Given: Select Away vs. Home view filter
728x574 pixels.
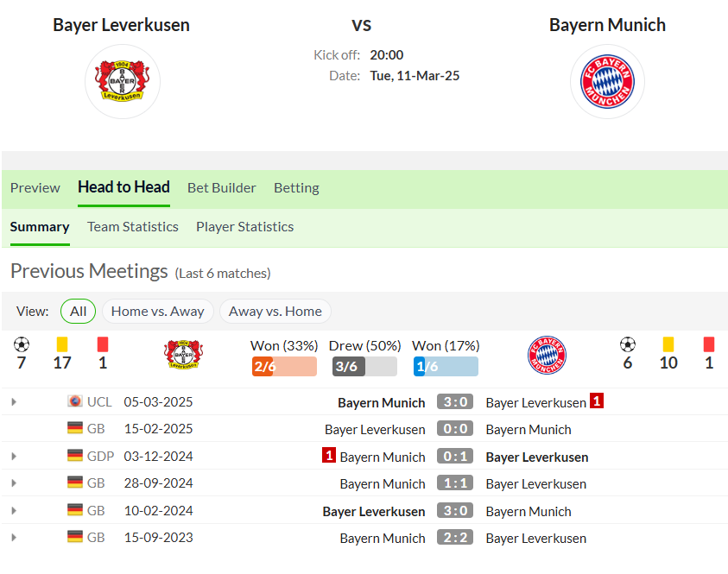Looking at the screenshot, I should pyautogui.click(x=275, y=312).
